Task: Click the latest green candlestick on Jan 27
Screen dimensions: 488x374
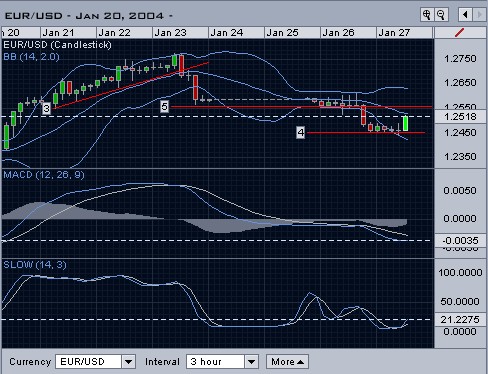Action: click(x=405, y=123)
